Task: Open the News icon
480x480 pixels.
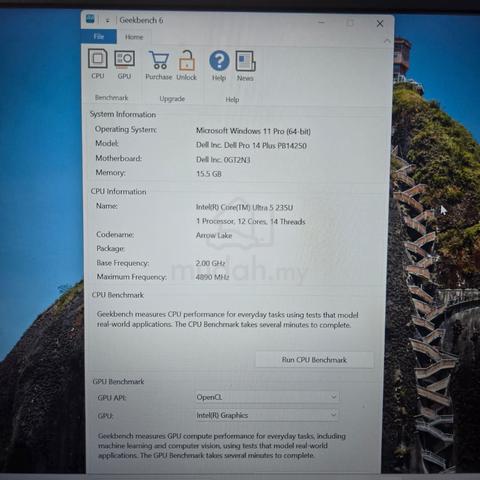Action: coord(245,66)
